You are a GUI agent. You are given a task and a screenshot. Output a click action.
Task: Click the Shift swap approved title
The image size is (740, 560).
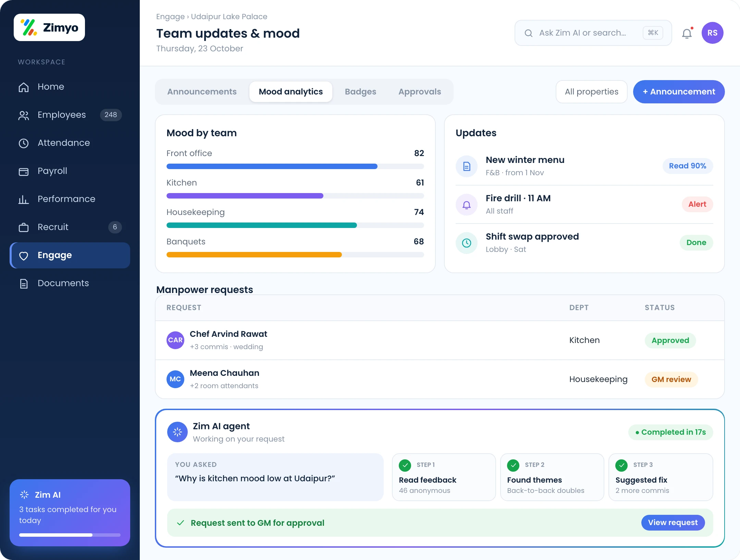click(532, 237)
